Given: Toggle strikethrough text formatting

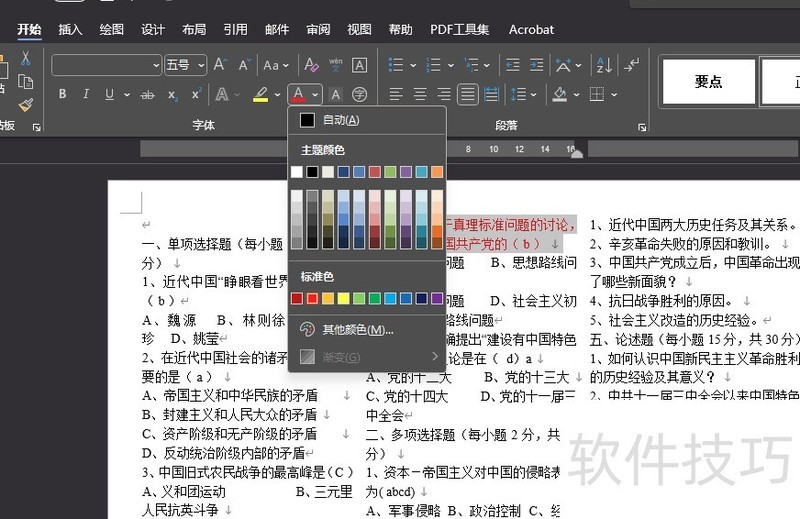Looking at the screenshot, I should click(148, 95).
